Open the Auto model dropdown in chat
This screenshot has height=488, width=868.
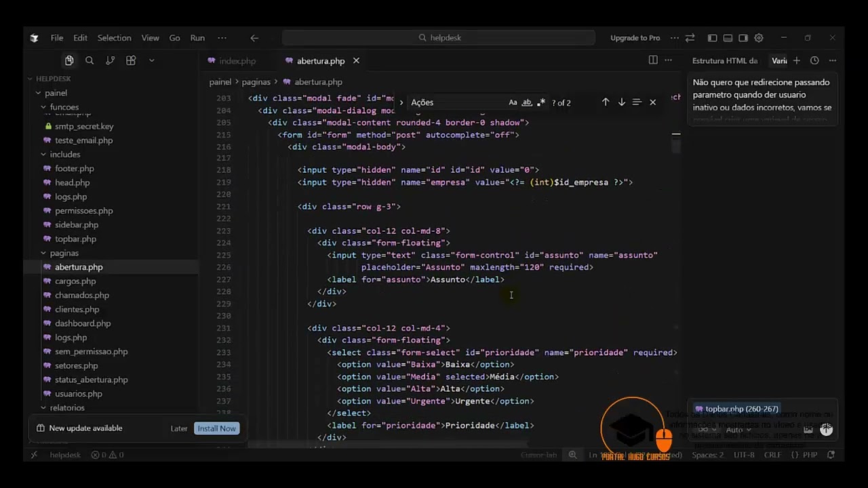pos(738,430)
